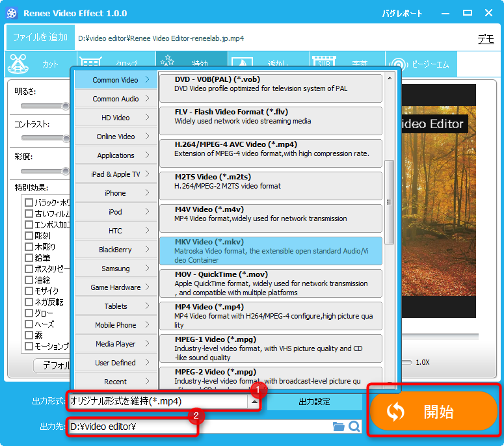Screen dimensions: 504x446
Task: Browse output folder with folder icon
Action: 338,426
